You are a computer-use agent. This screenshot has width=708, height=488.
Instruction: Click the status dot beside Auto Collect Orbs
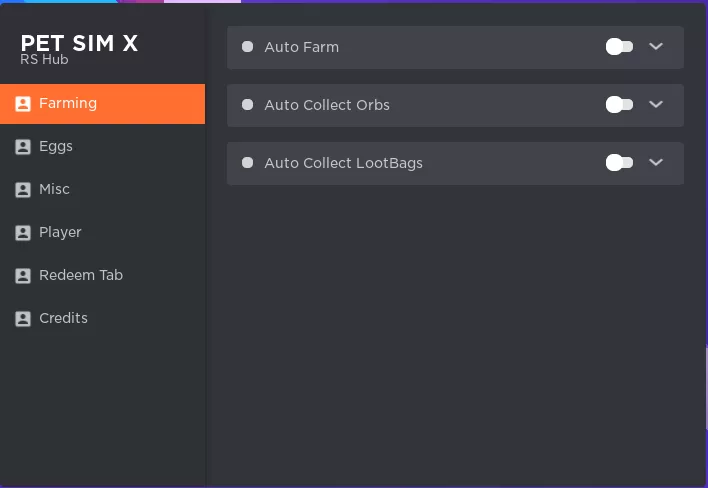(247, 105)
